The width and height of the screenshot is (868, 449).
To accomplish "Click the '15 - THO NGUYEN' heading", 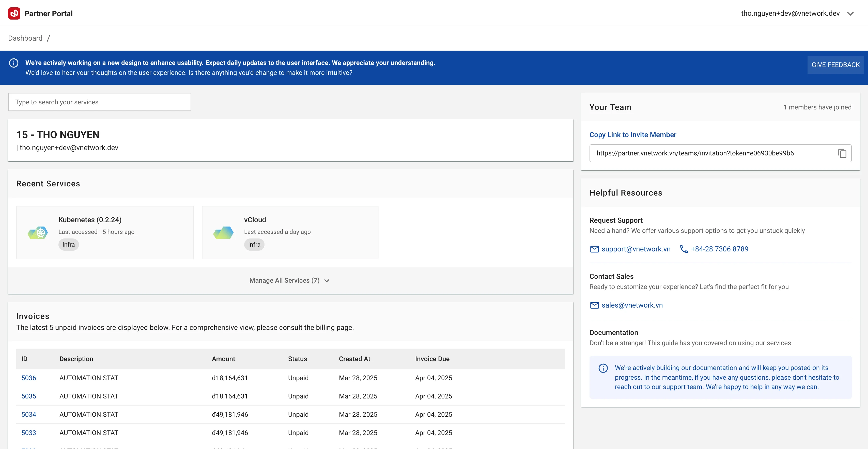I will coord(58,135).
